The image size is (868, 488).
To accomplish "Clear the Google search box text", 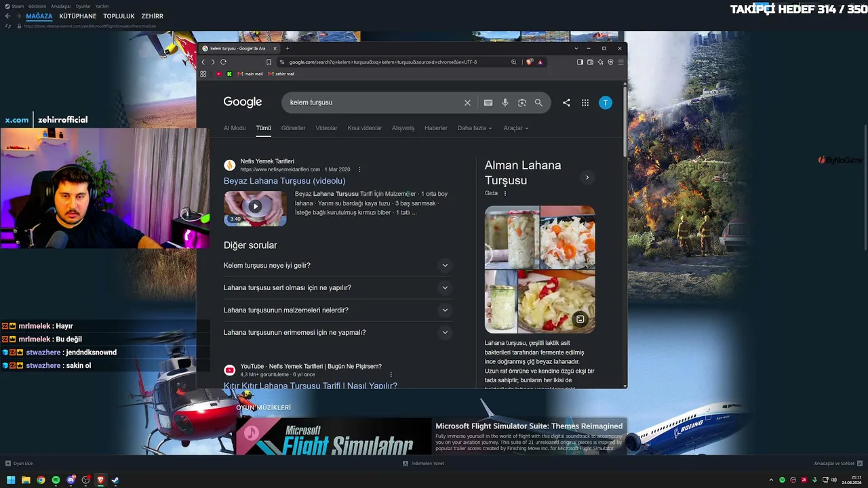I will coord(467,102).
